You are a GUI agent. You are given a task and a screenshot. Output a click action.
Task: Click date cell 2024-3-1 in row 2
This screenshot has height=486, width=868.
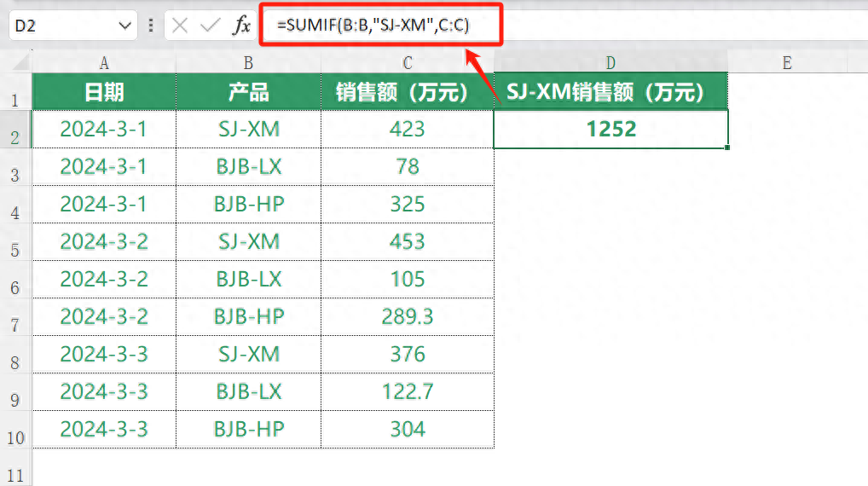click(104, 130)
